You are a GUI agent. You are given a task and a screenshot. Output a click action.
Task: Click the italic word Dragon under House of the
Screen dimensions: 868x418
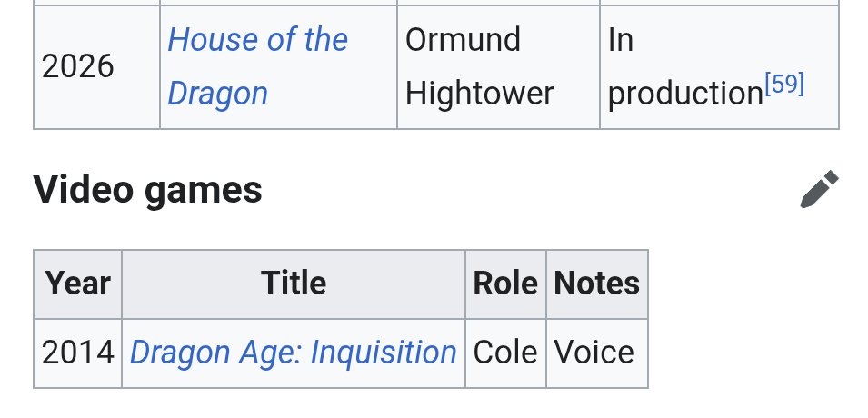click(217, 94)
